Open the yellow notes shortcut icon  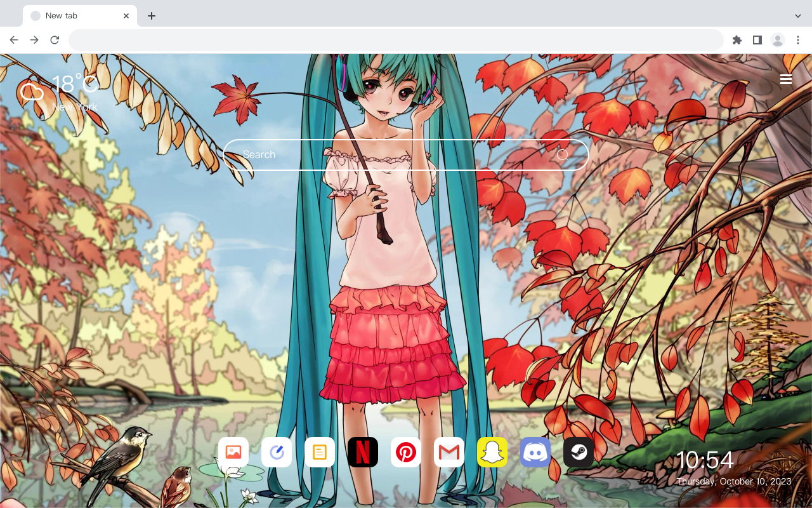point(320,452)
